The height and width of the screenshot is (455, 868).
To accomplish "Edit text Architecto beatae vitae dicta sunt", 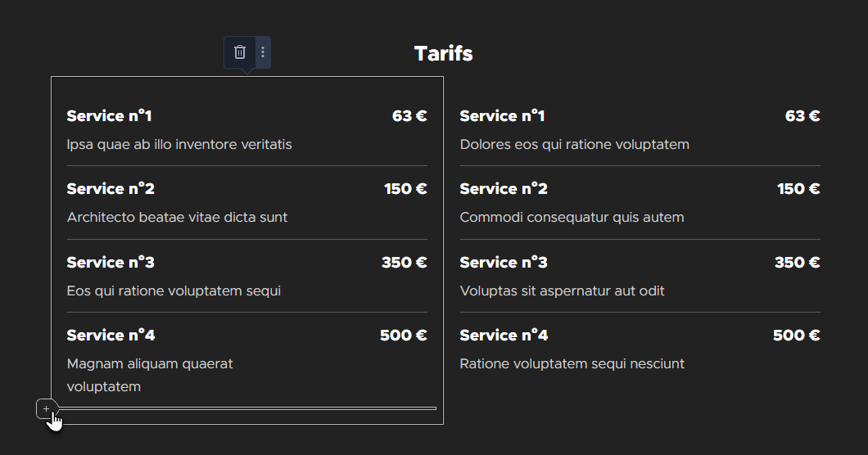I will (x=177, y=217).
